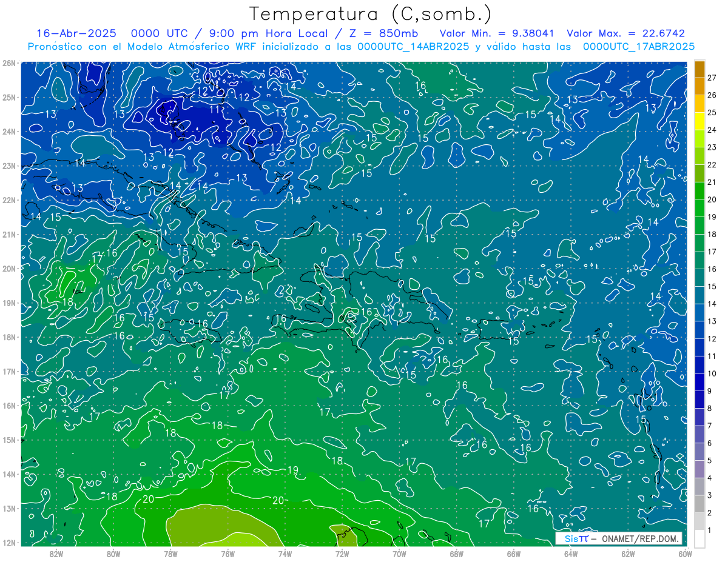The width and height of the screenshot is (728, 562).
Task: Click the '64W' longitude axis label
Action: point(571,554)
